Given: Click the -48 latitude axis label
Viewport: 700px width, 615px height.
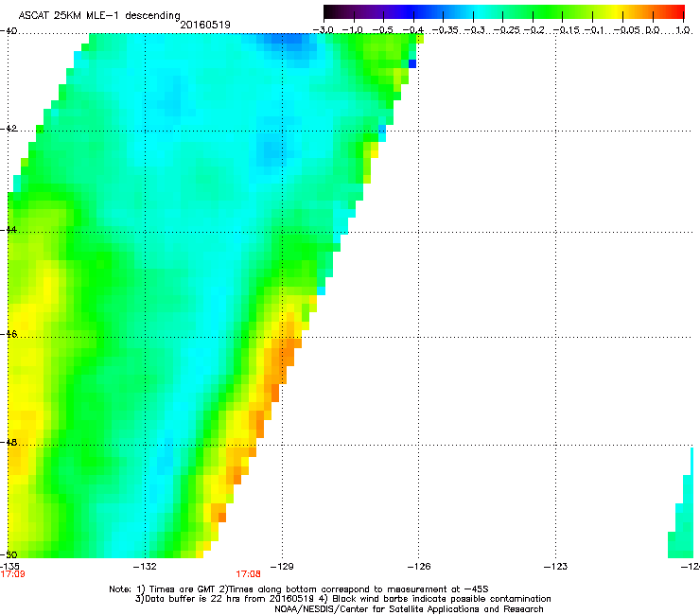Looking at the screenshot, I should [9, 442].
